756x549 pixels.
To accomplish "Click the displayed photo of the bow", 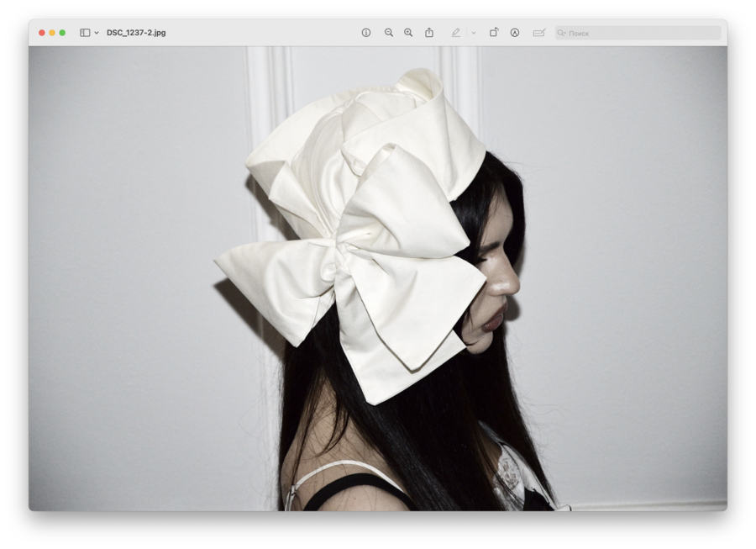I will click(378, 278).
